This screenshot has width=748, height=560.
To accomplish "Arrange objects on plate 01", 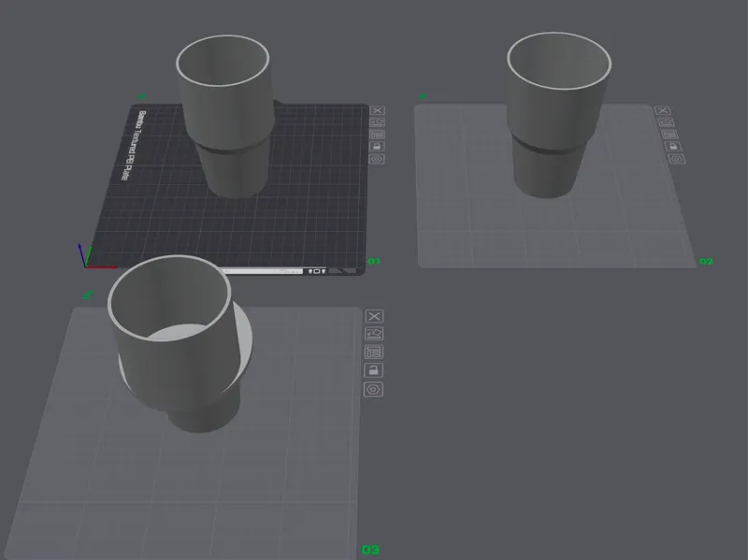I will click(x=378, y=135).
